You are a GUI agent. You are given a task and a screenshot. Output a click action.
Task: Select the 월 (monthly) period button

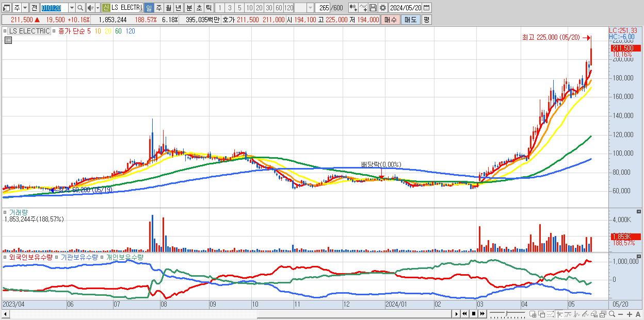168,8
